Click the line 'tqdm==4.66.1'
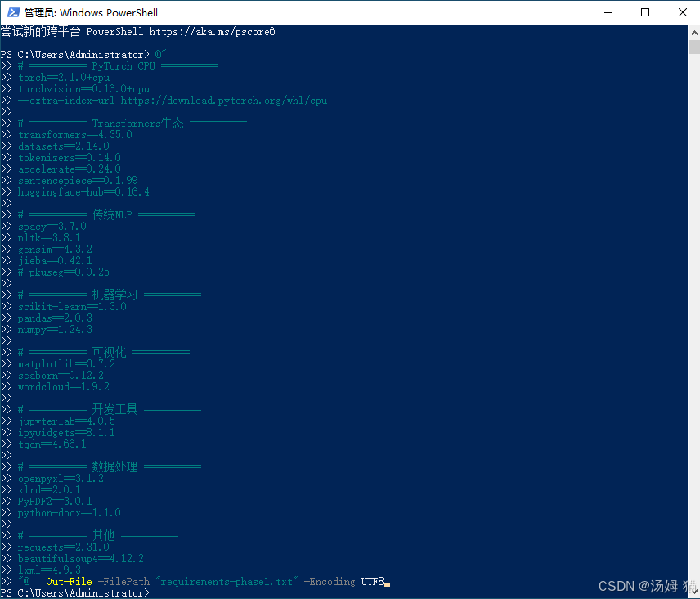Screen dimensions: 700x599 (52, 444)
